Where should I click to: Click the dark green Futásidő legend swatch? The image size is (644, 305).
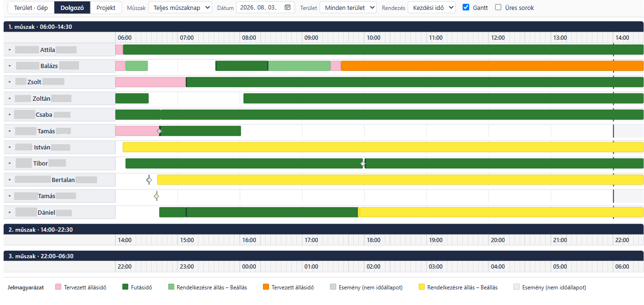pyautogui.click(x=125, y=287)
